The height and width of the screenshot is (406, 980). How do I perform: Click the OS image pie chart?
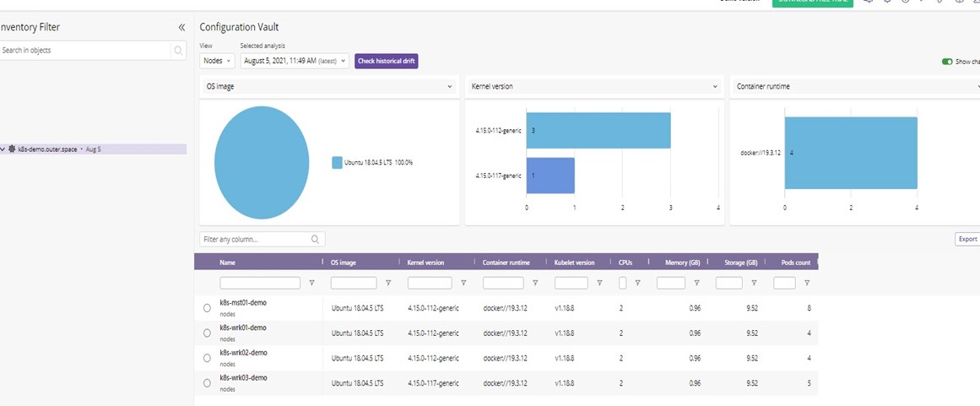pyautogui.click(x=262, y=162)
